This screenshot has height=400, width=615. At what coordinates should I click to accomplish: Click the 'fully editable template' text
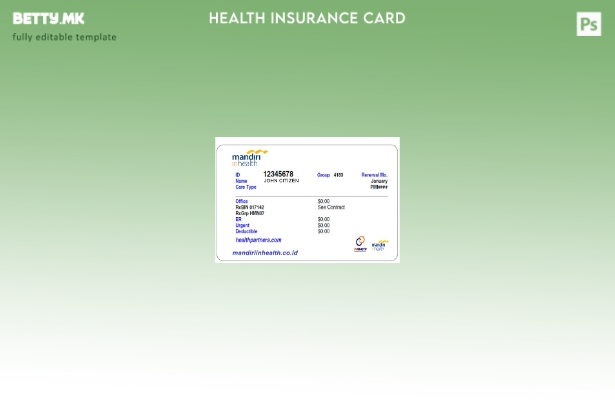[x=64, y=37]
